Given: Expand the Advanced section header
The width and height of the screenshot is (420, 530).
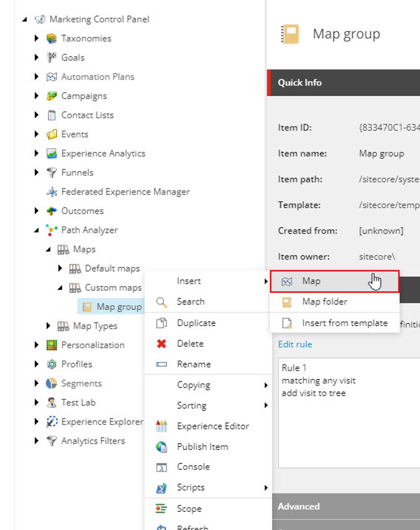Looking at the screenshot, I should click(x=346, y=507).
